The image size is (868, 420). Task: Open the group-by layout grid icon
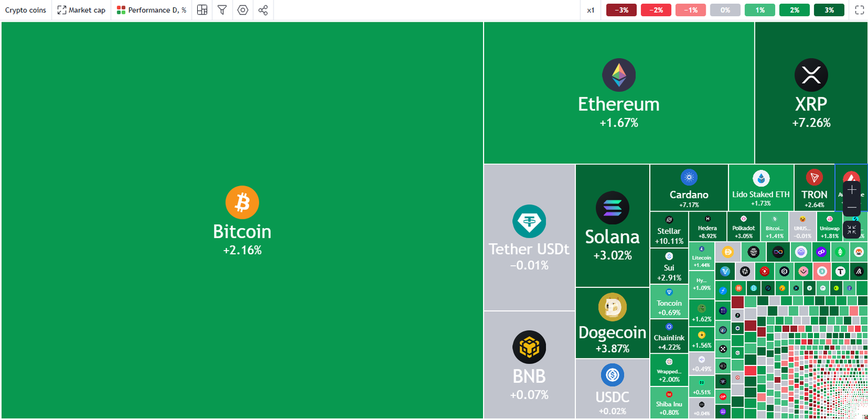(202, 10)
